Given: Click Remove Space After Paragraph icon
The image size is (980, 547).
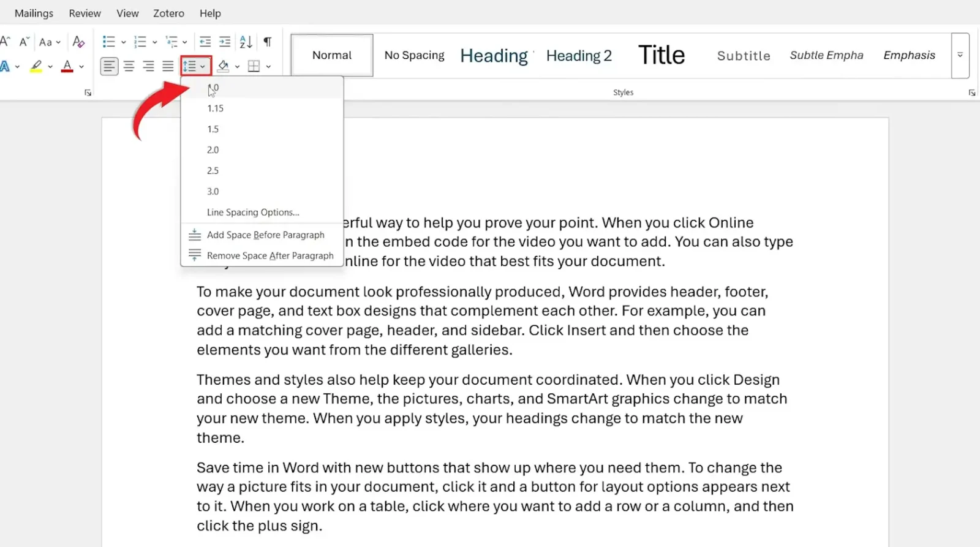Looking at the screenshot, I should pos(195,255).
